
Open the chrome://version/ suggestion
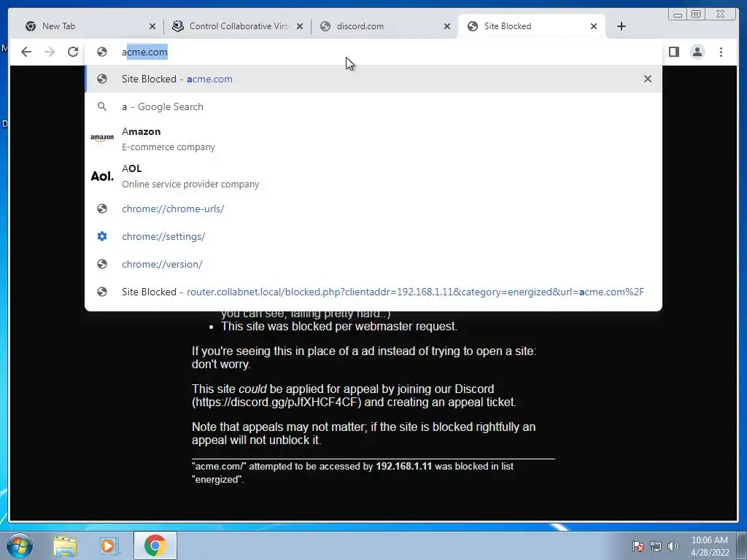(x=373, y=264)
